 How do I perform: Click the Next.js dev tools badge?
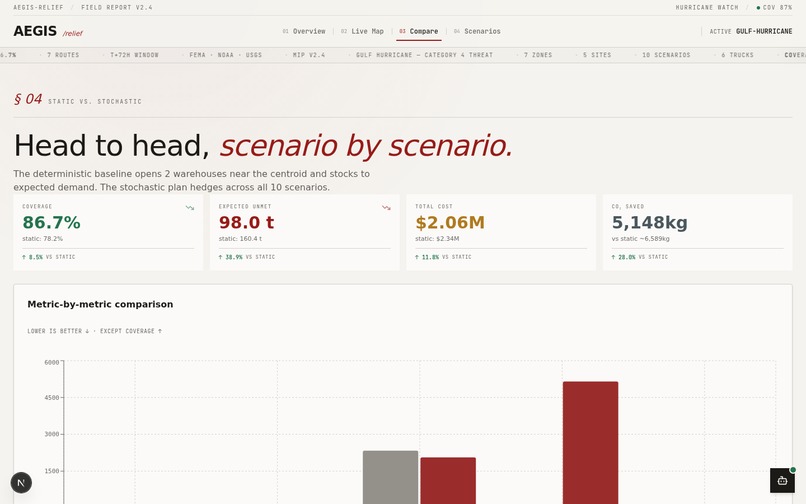coord(21,482)
